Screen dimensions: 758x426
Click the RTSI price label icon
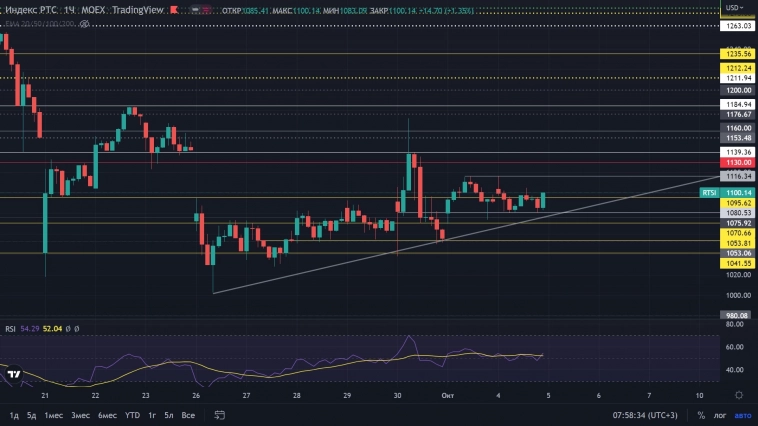tap(709, 192)
